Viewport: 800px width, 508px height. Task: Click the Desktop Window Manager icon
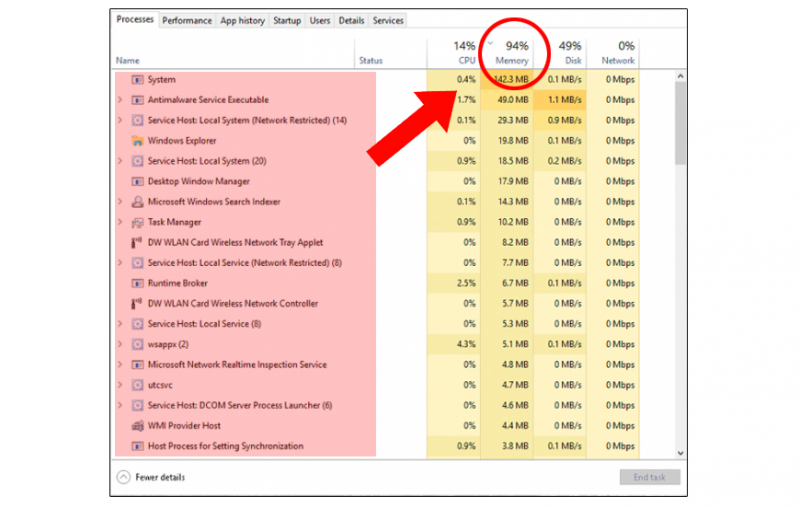[x=137, y=182]
